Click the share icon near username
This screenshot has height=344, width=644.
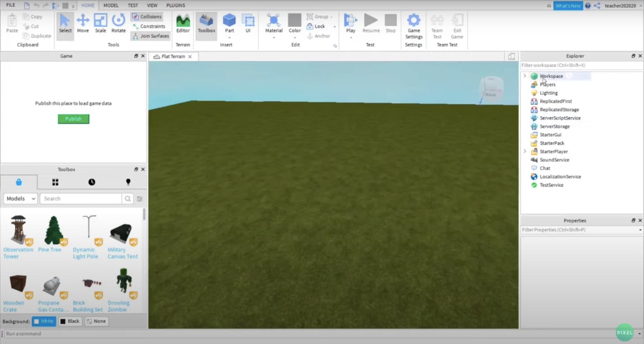pos(597,6)
